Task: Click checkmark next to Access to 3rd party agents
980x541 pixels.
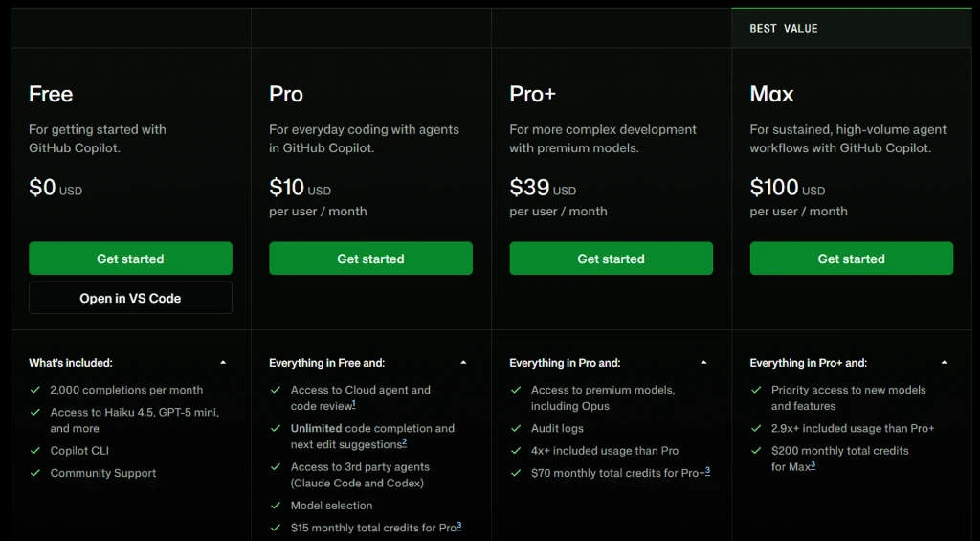Action: point(276,466)
